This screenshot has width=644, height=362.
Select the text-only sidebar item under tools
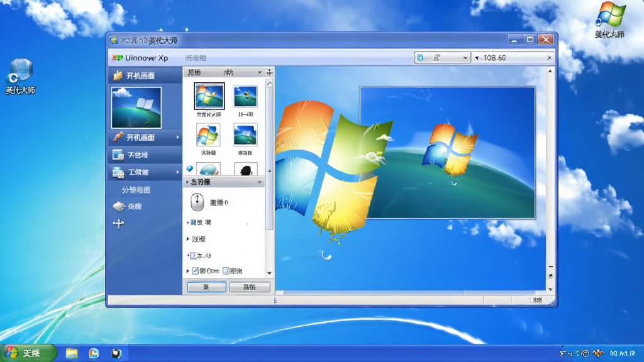136,190
